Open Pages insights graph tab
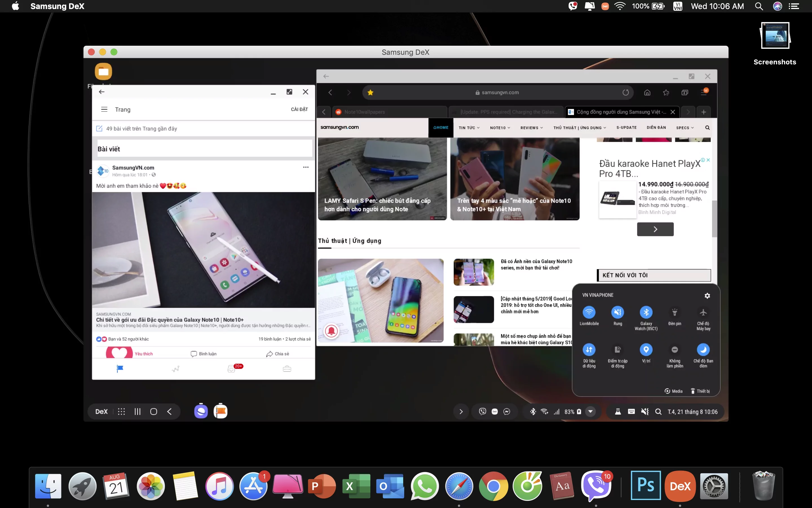Viewport: 812px width, 508px height. point(175,369)
